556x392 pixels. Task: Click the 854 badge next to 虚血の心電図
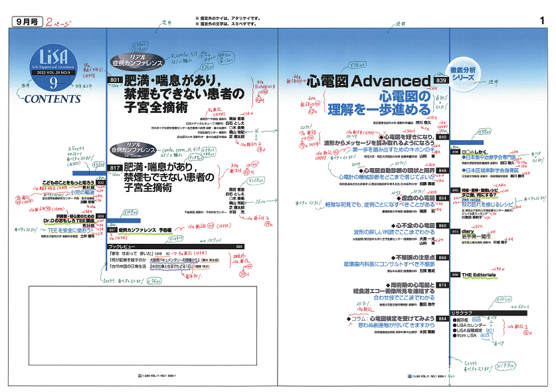click(442, 198)
